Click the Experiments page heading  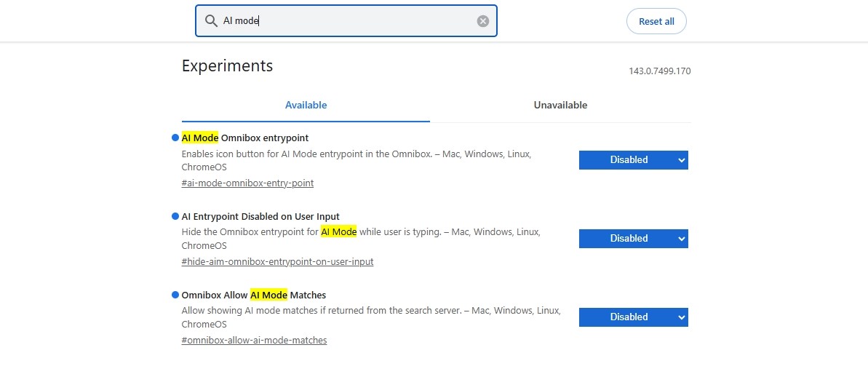(x=227, y=66)
